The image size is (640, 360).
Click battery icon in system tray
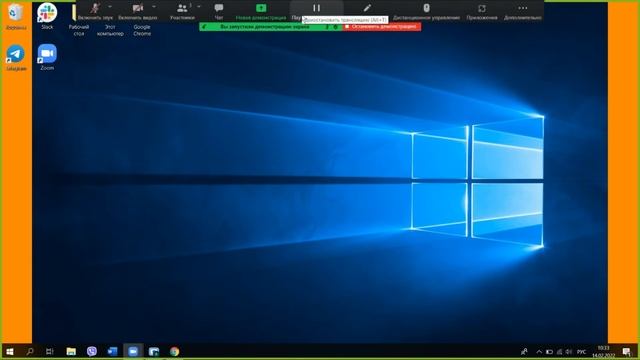coord(549,351)
